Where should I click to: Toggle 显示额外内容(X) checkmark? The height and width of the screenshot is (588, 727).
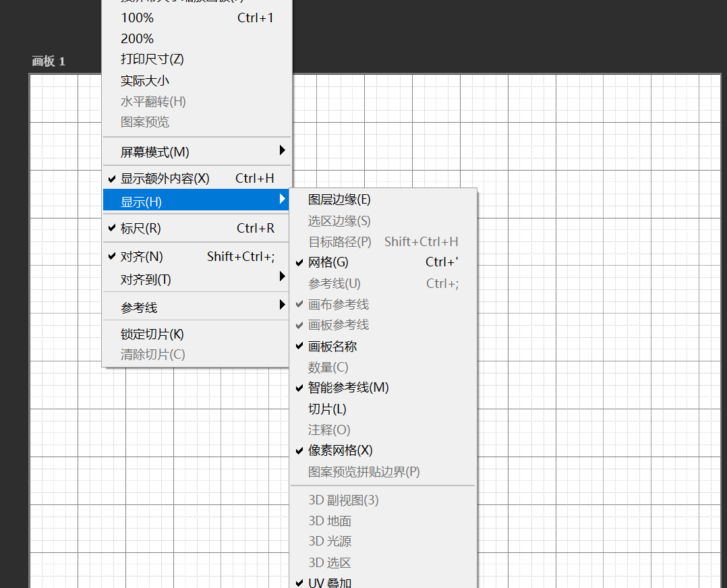point(197,178)
